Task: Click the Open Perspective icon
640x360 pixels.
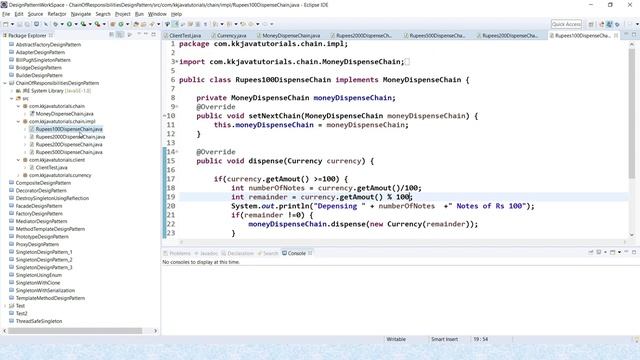Action: [591, 24]
